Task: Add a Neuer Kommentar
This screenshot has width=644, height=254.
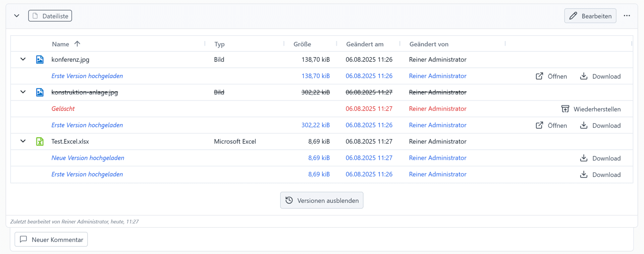Action: point(51,240)
